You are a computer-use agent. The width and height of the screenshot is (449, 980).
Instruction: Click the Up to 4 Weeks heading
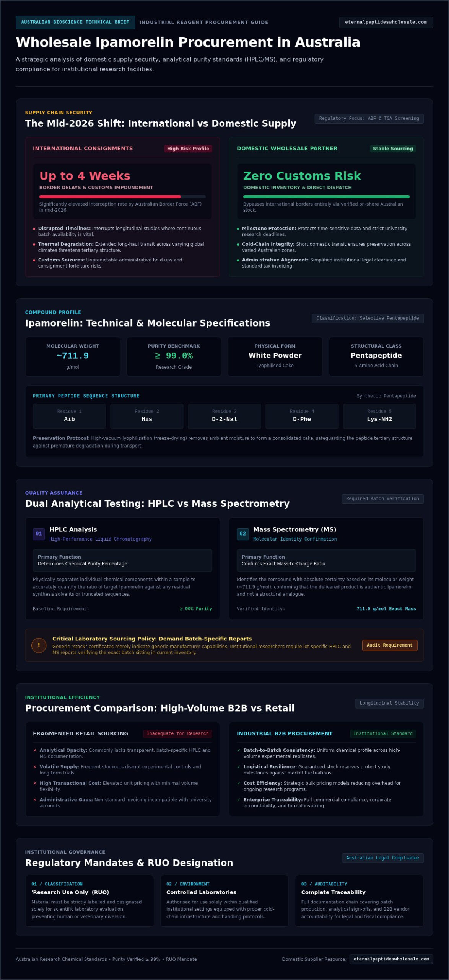coord(85,176)
